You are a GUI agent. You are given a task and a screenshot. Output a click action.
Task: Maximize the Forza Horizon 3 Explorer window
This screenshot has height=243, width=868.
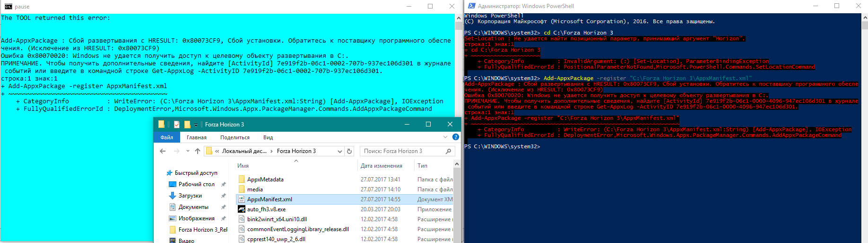[x=428, y=124]
